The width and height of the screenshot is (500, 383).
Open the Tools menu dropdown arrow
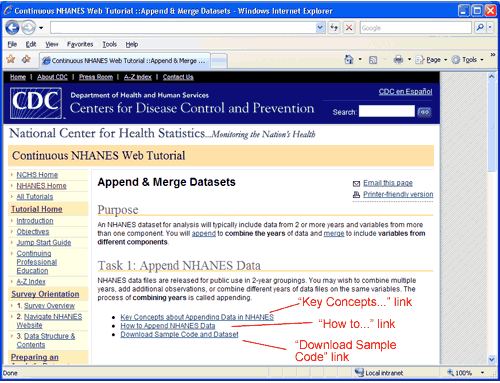coord(482,60)
